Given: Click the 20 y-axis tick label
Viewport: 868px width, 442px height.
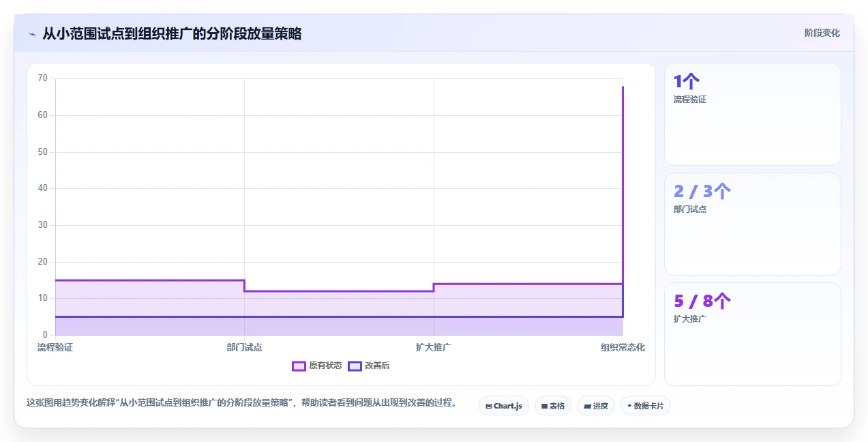Looking at the screenshot, I should (x=43, y=262).
